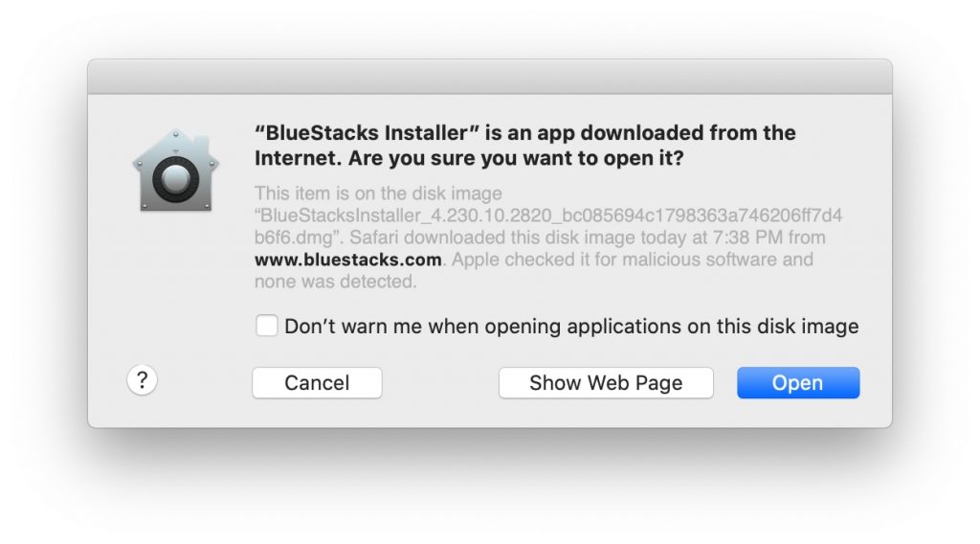Click Show Web Page button
The height and width of the screenshot is (544, 980).
click(606, 383)
